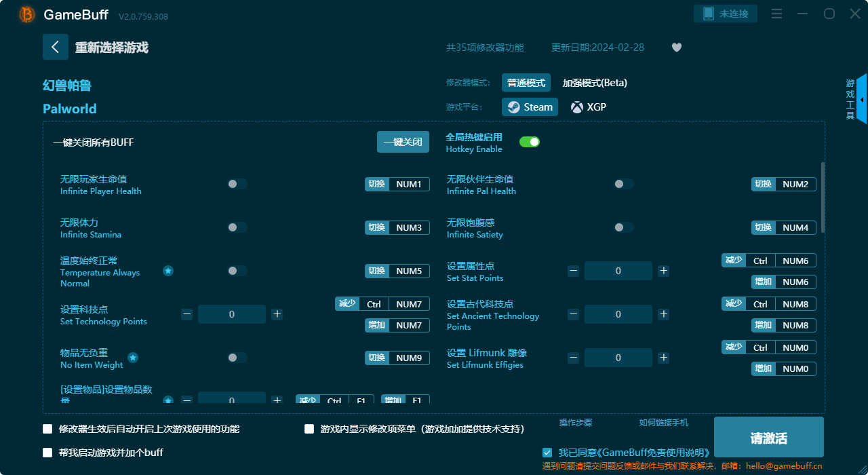Screen dimensions: 868x475
Task: Click 减少 Ctrl NUM6 hotkey for Stat Points
Action: 769,261
